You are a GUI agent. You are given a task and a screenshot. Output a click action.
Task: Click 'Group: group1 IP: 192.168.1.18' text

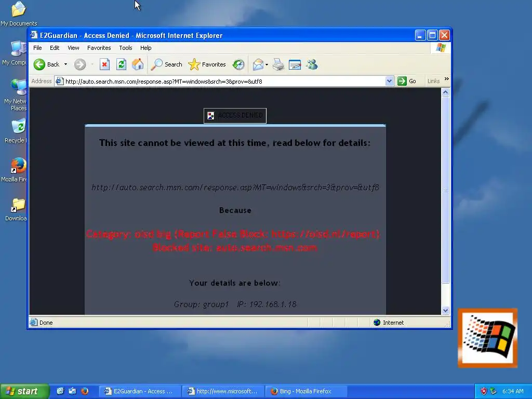(235, 304)
